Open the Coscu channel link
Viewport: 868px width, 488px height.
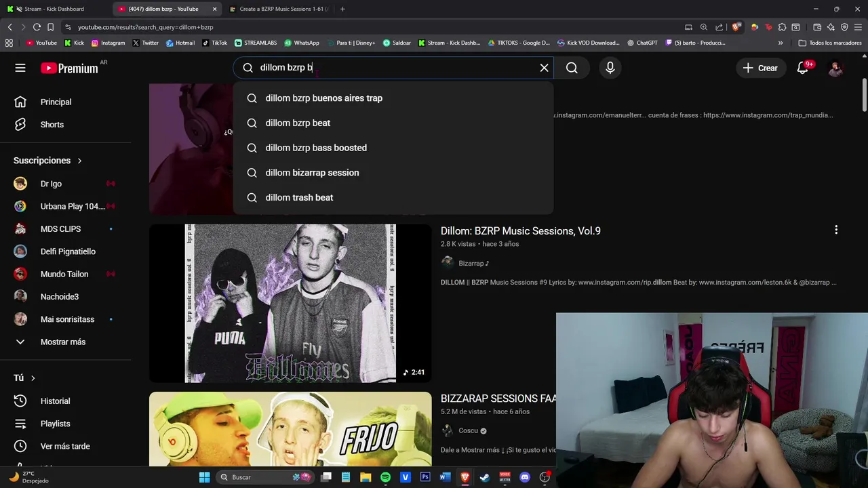click(x=469, y=430)
